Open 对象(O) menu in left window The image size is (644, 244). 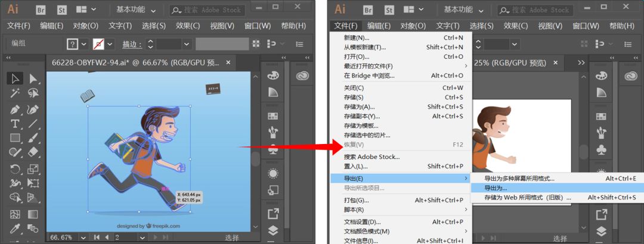point(86,26)
